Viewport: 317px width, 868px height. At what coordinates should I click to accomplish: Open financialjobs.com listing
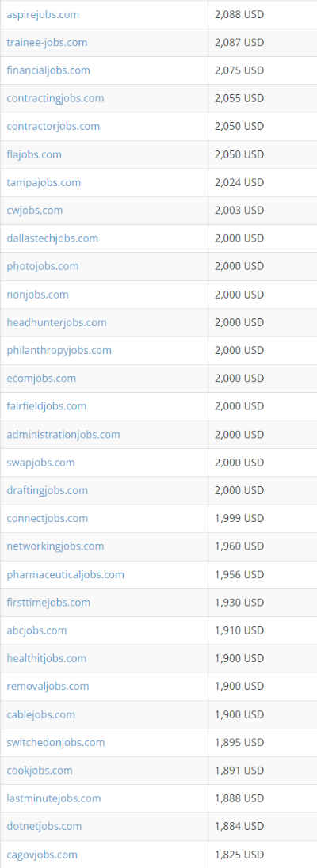[48, 70]
